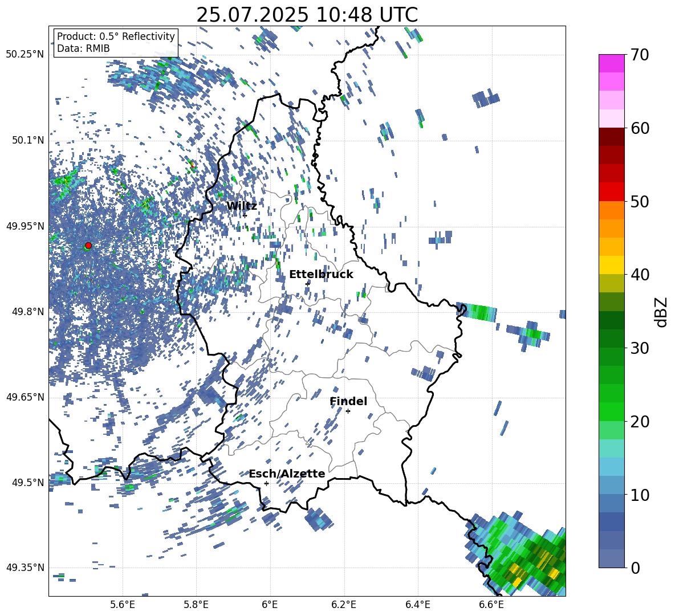The image size is (675, 616).
Task: Click the orange colorbar segment just below 50
Action: pyautogui.click(x=611, y=210)
